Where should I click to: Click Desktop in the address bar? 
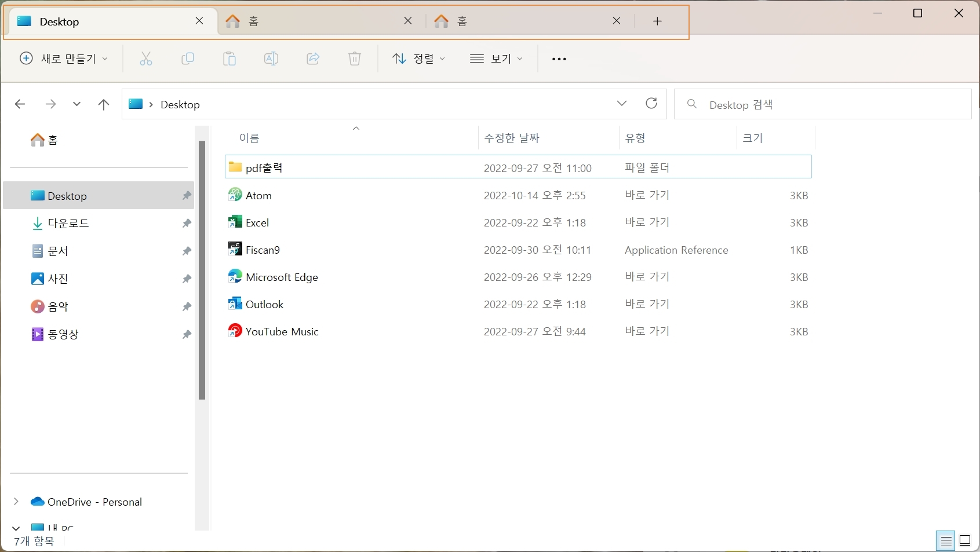[x=180, y=104]
